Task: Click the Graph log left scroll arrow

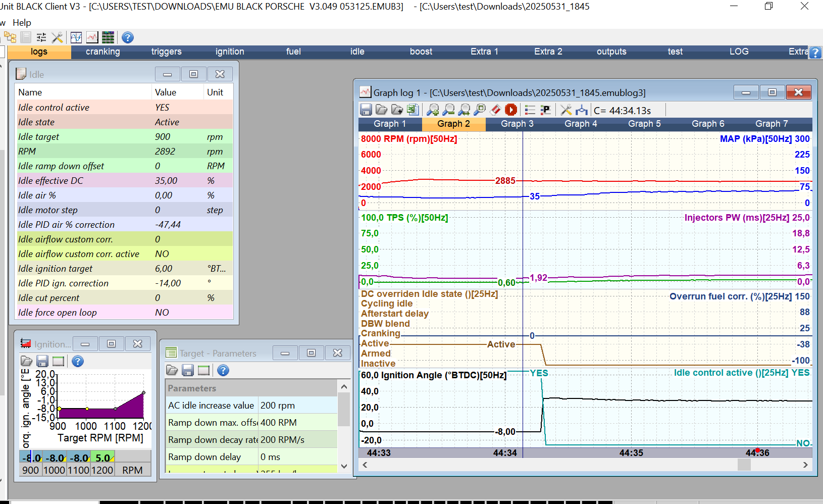Action: (365, 465)
